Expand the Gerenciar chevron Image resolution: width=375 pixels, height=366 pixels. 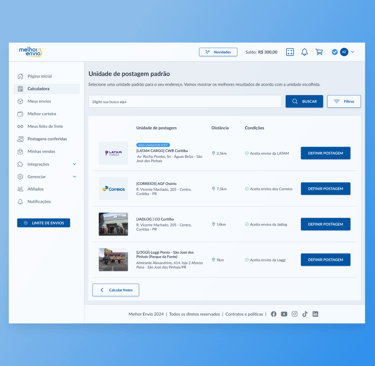point(75,177)
